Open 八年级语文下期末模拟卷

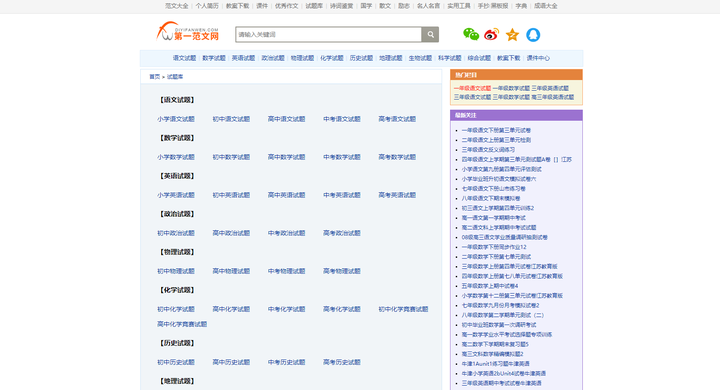click(491, 198)
